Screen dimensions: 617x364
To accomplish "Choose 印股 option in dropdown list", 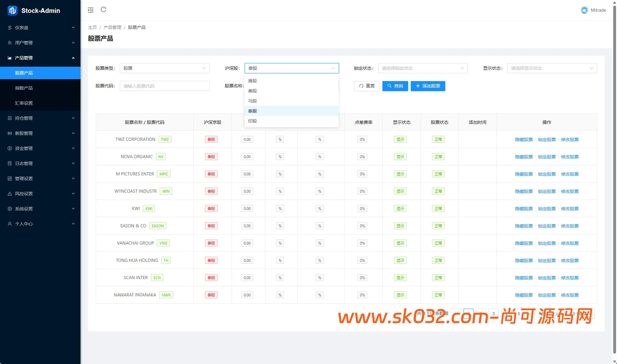I will point(253,121).
